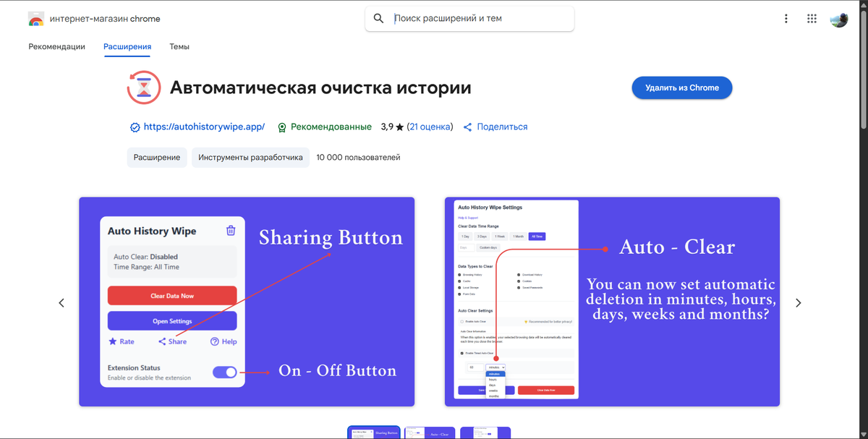
Task: Select the Auto - Clear preview thumbnail
Action: pos(430,432)
